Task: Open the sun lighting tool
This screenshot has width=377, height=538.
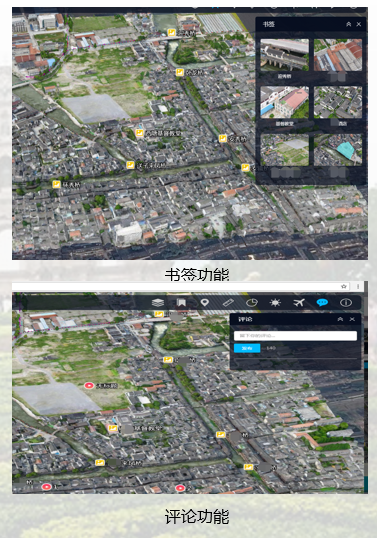Action: tap(275, 303)
